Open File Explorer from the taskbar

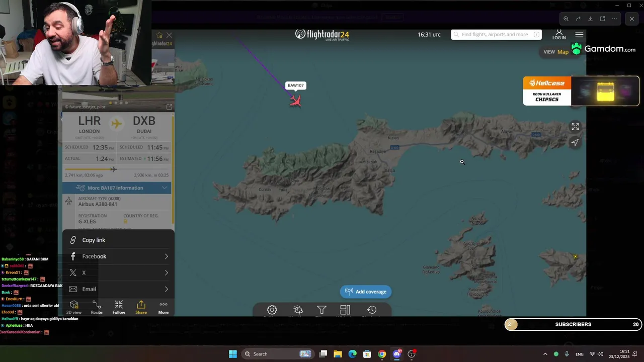[x=338, y=354]
